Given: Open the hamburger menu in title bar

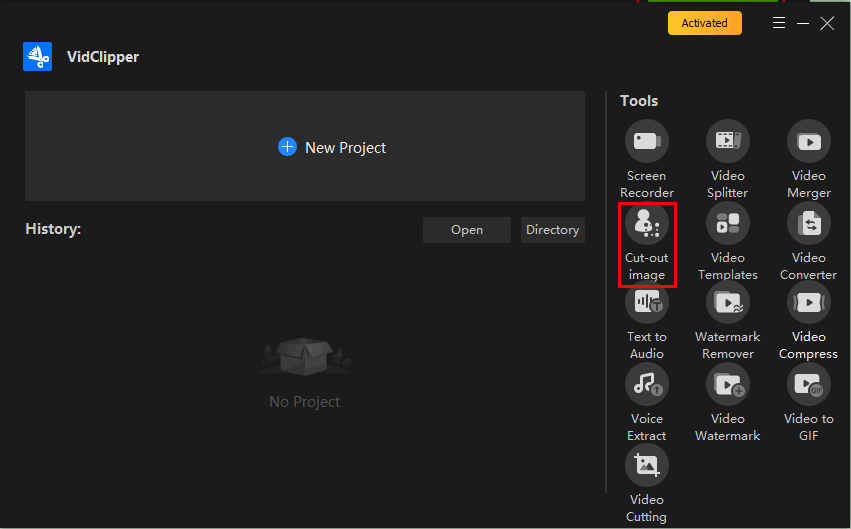Looking at the screenshot, I should pos(780,23).
